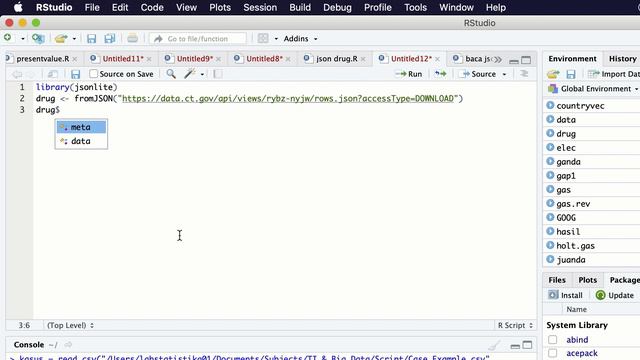Switch to presentvalue.R tab
This screenshot has width=640, height=360.
[42, 59]
